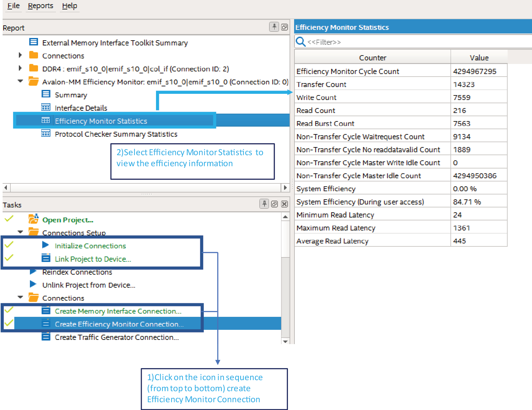The height and width of the screenshot is (410, 532).
Task: Collapse the Avalon-MM Efficiency Monitor node
Action: 20,81
